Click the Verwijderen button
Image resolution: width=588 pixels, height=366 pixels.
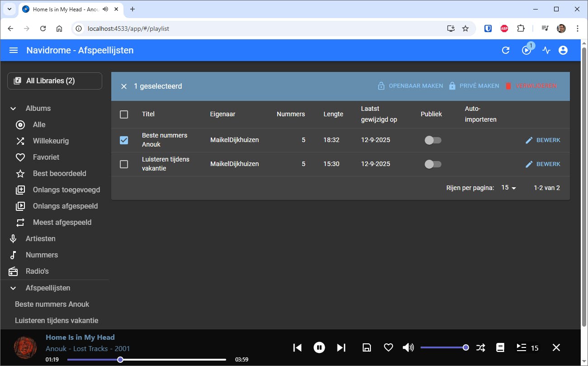(x=531, y=86)
